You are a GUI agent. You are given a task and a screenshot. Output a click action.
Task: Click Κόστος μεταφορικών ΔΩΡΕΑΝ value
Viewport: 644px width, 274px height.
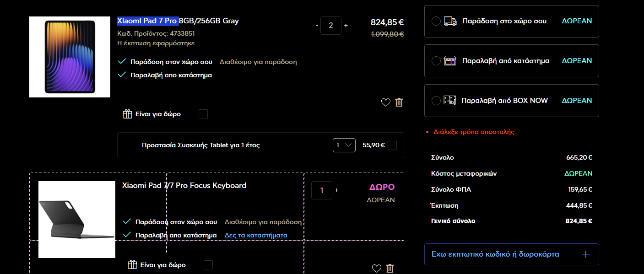pos(579,174)
